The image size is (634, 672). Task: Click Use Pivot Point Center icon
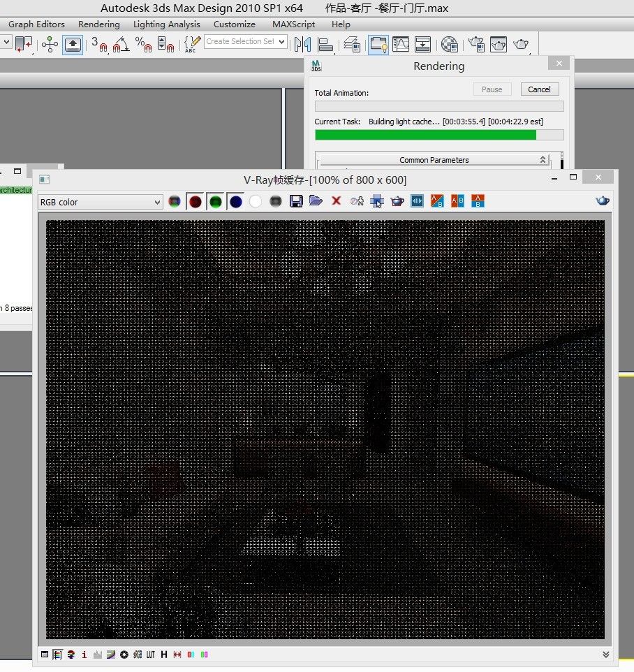pos(50,44)
